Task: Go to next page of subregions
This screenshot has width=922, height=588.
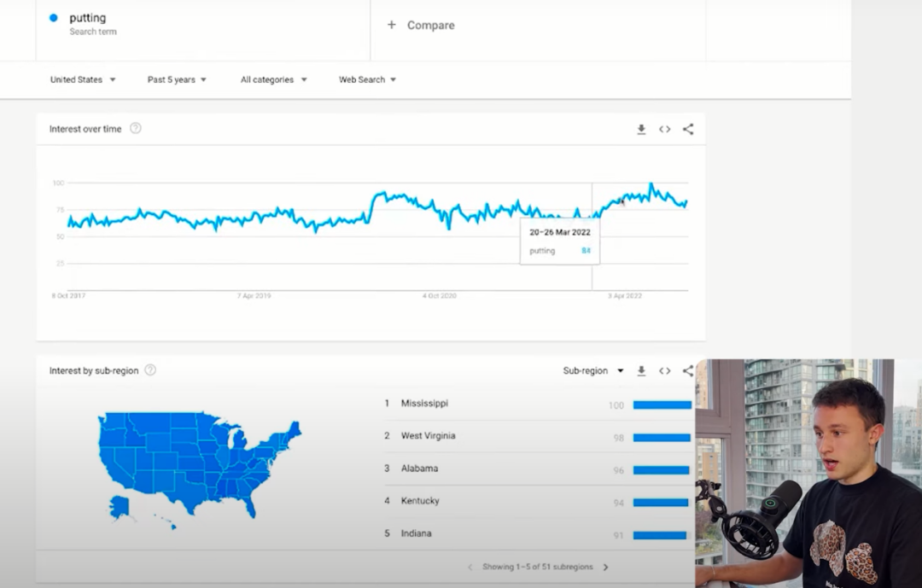Action: pyautogui.click(x=605, y=567)
